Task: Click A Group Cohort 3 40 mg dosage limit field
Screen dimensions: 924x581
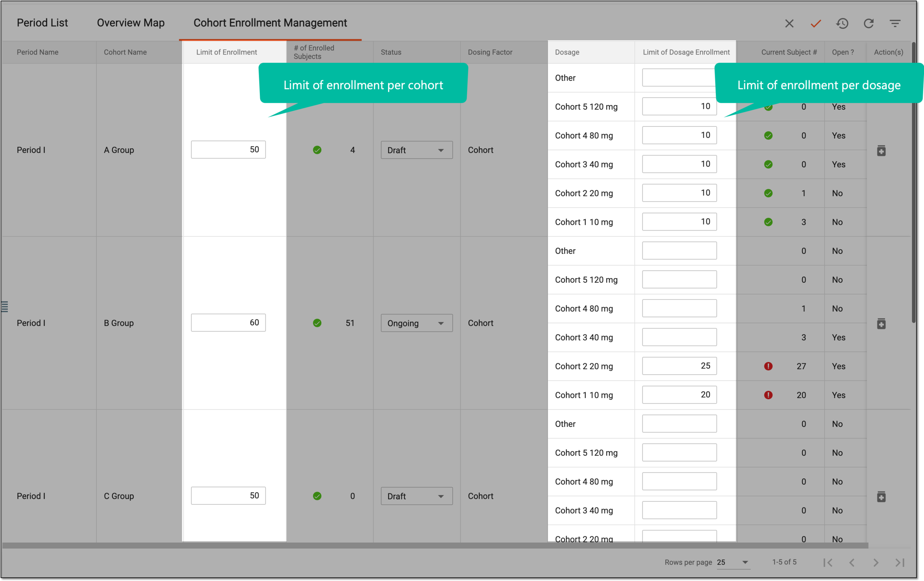Action: coord(679,164)
